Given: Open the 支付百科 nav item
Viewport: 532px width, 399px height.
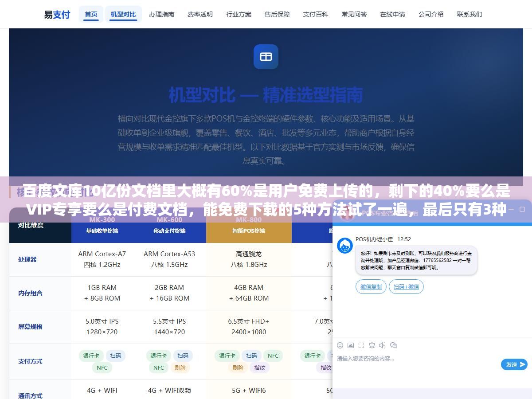Looking at the screenshot, I should click(316, 14).
